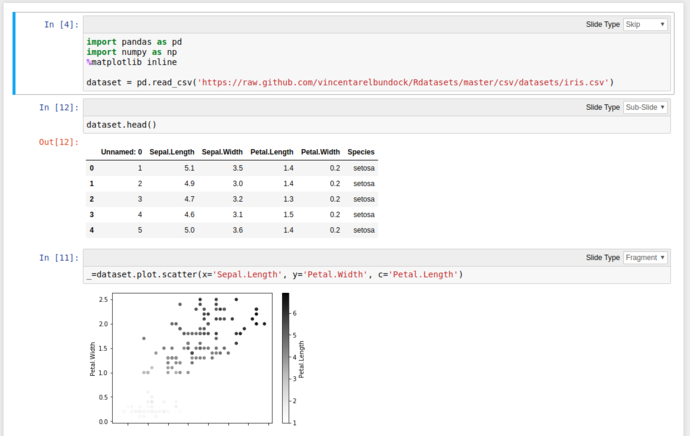Click the 'Unnamed: 0' column header

coord(121,152)
